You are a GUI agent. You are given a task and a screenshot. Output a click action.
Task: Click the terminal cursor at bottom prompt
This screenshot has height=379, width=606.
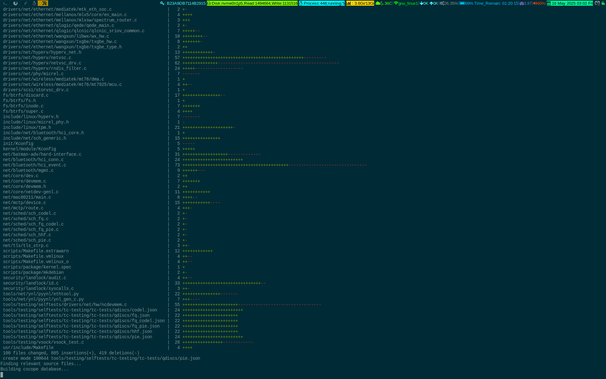click(x=2, y=375)
